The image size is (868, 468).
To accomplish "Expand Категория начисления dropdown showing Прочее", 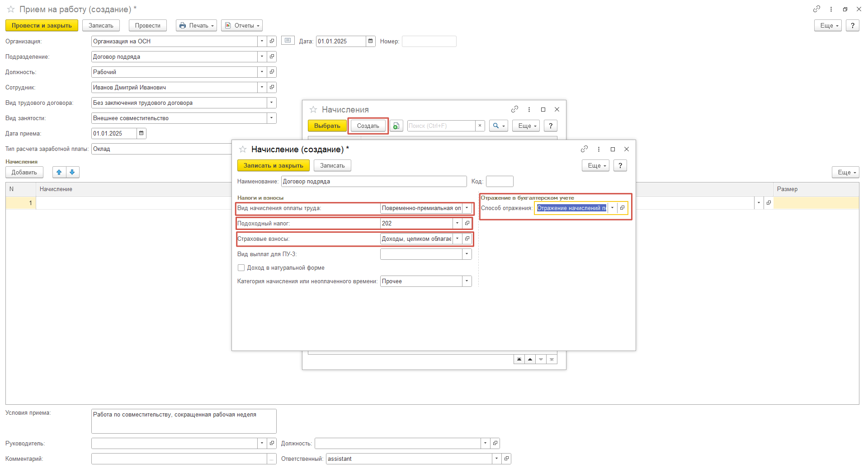I will (467, 281).
